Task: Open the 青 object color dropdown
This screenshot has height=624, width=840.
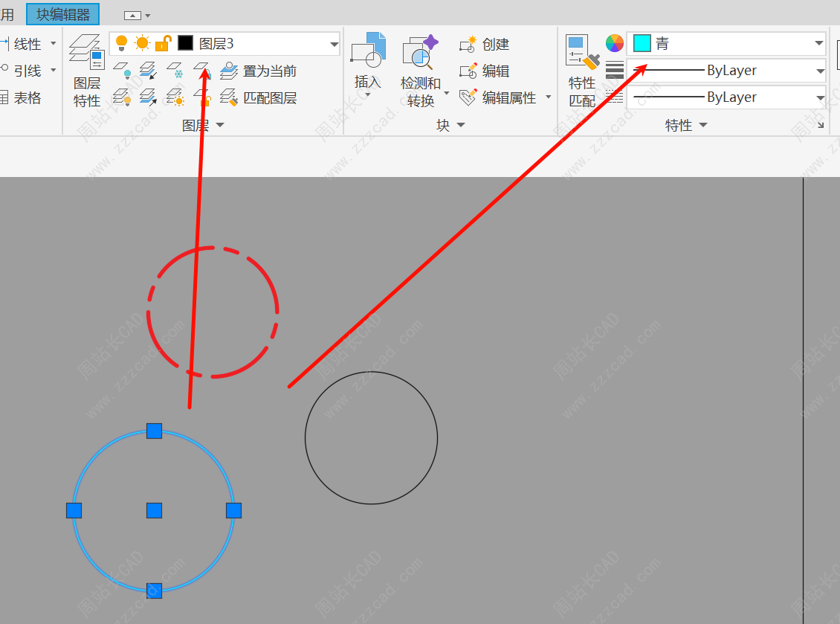Action: pyautogui.click(x=819, y=44)
